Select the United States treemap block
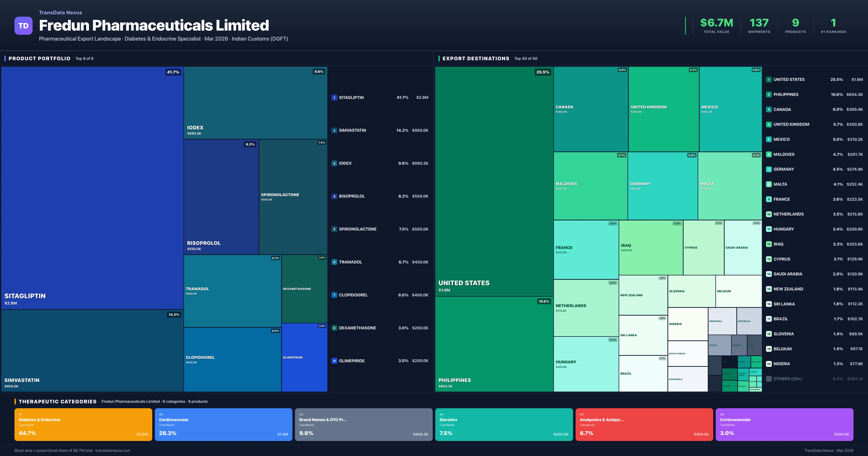 pos(494,181)
